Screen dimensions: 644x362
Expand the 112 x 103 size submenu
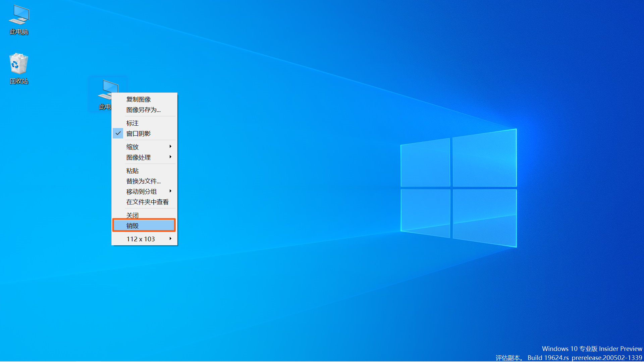tap(144, 239)
